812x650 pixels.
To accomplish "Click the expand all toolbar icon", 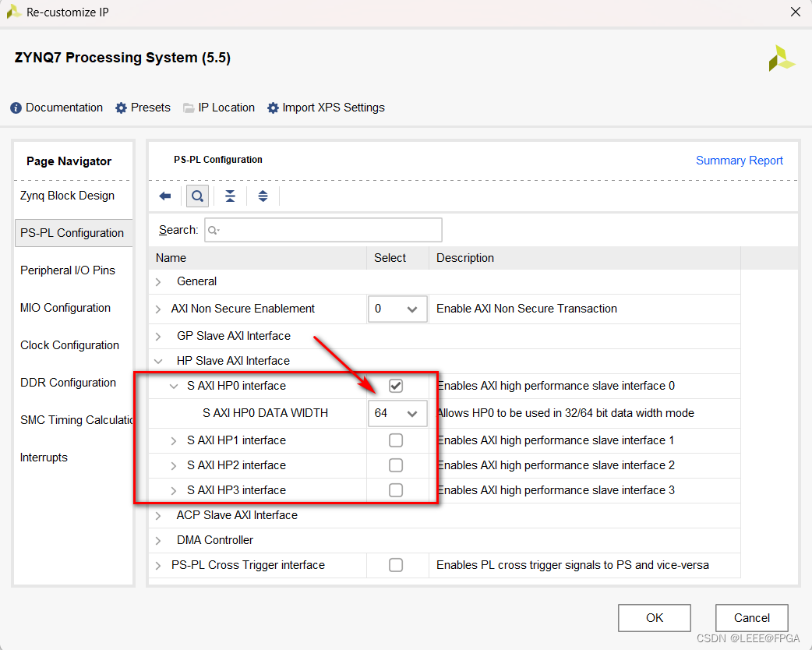I will click(263, 196).
